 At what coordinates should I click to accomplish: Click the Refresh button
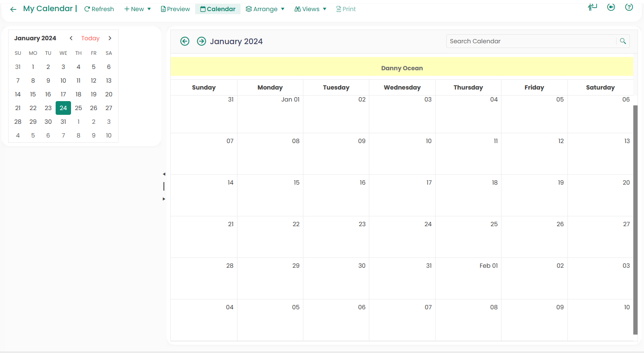(99, 9)
